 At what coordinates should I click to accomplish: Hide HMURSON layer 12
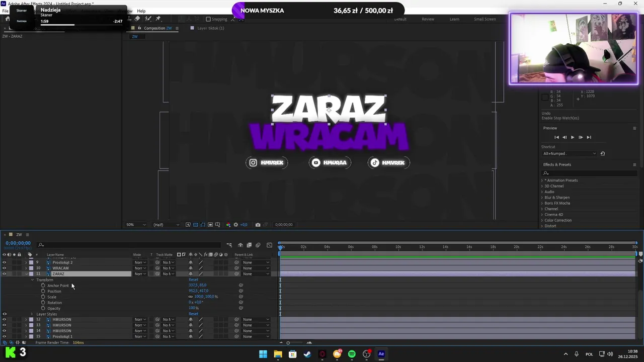(5, 320)
